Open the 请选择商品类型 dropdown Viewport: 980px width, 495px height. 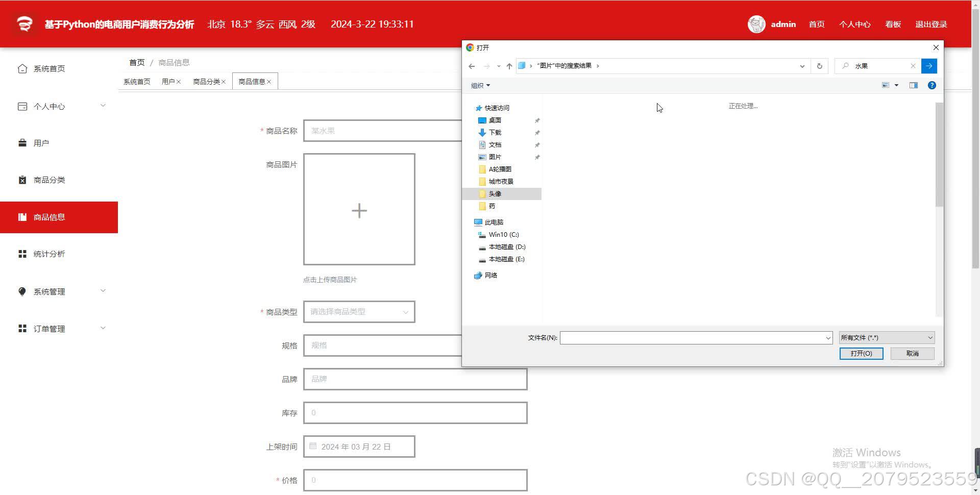point(359,312)
